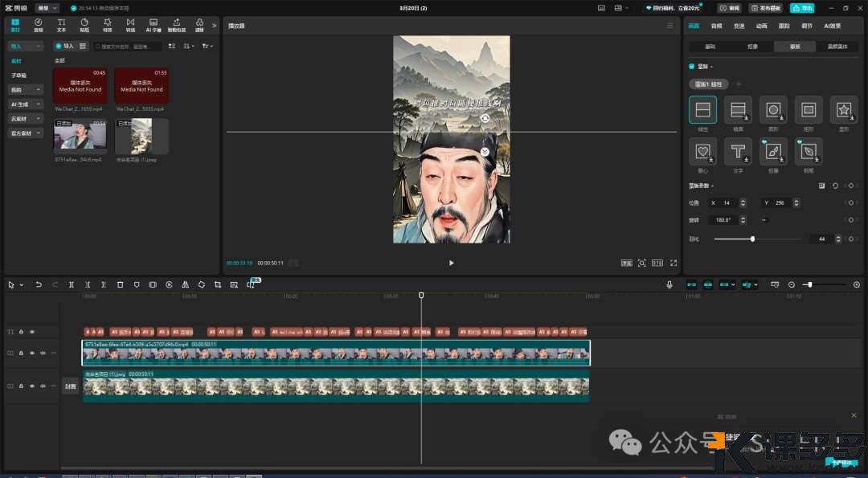Open the Text (文本) panel in top toolbar

(x=62, y=25)
